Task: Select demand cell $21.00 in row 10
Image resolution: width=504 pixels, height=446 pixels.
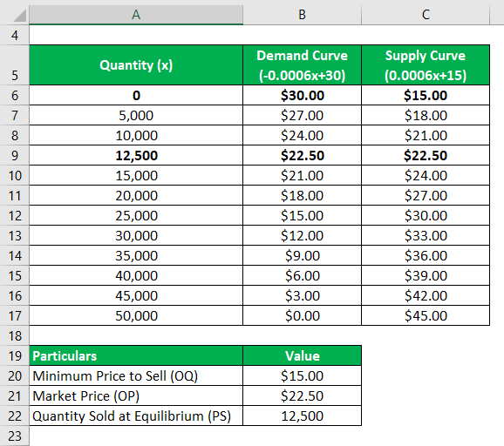Action: 303,175
